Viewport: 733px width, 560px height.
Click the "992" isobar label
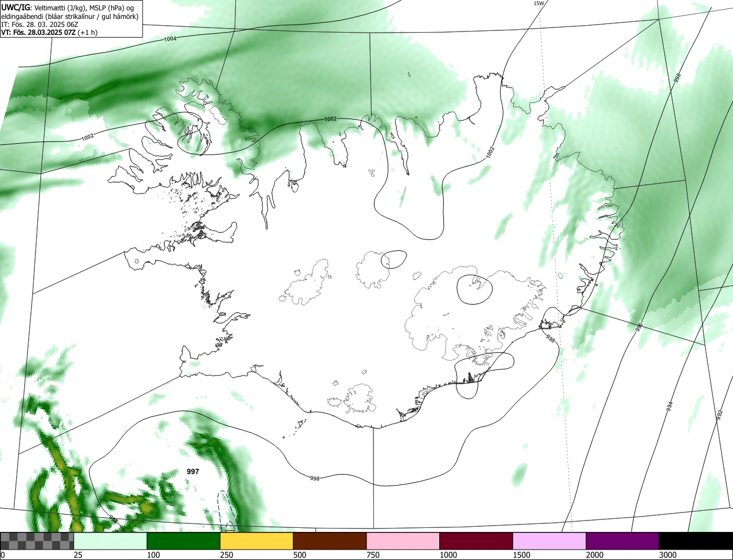coord(719,416)
